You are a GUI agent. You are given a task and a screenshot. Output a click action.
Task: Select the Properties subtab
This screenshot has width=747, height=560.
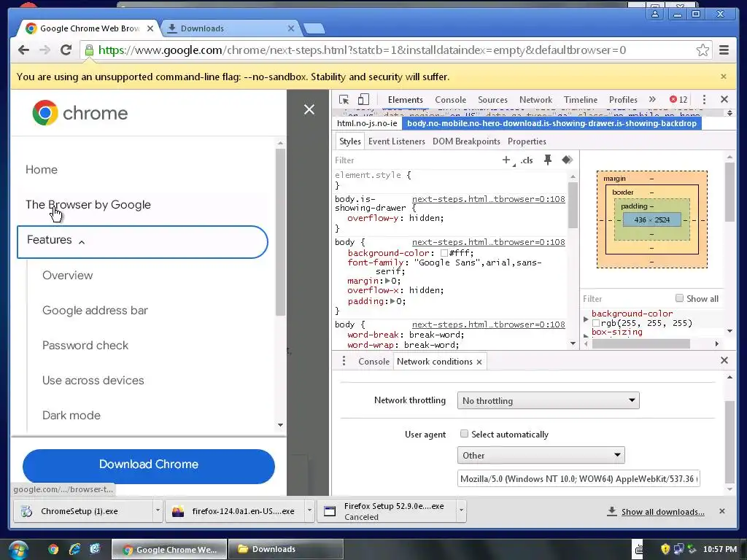point(527,141)
